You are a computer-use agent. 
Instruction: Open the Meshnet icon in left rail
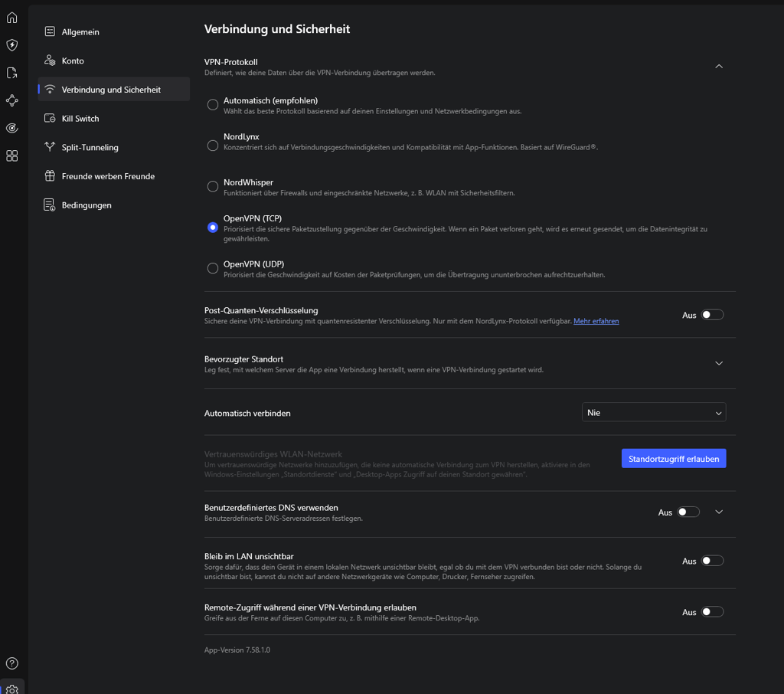[12, 100]
